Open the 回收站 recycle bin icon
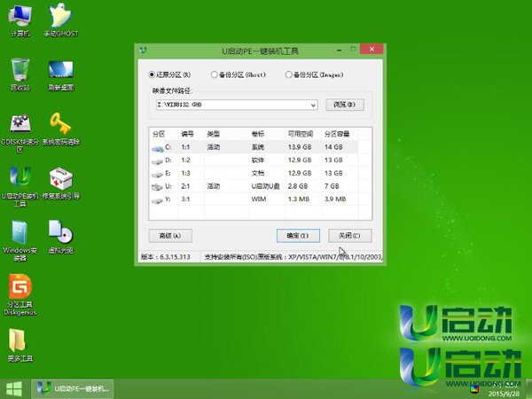Image resolution: width=532 pixels, height=399 pixels. click(x=20, y=74)
